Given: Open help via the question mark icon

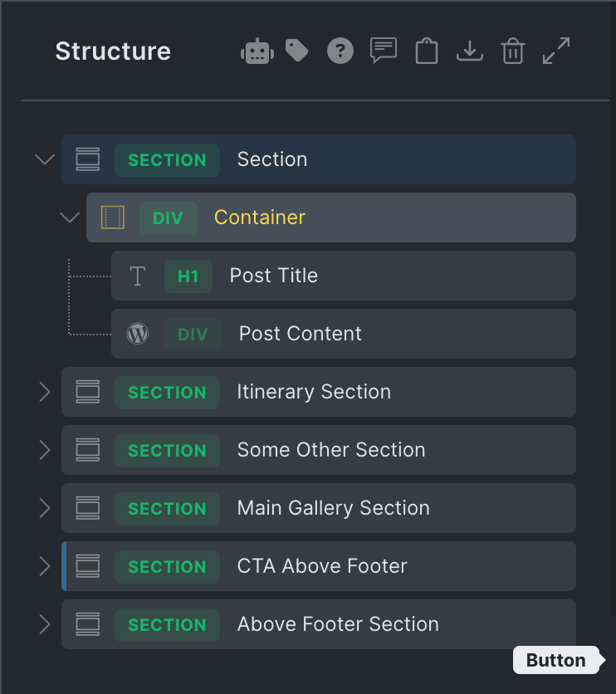Looking at the screenshot, I should click(x=340, y=51).
